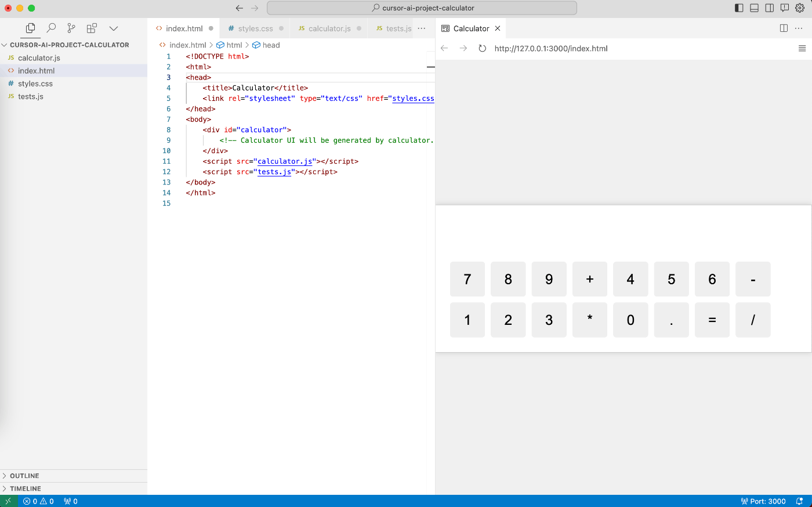Open editor group more actions ellipsis
The width and height of the screenshot is (812, 507).
(x=422, y=28)
